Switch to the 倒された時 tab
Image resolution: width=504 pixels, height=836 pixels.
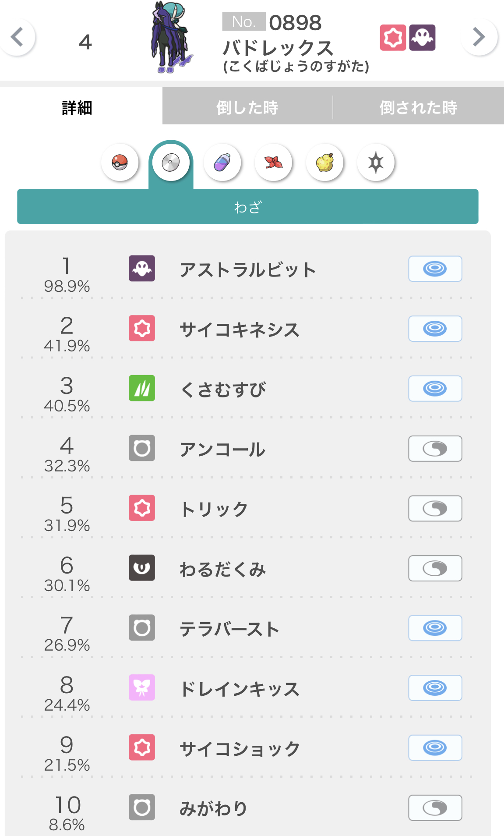coord(418,107)
